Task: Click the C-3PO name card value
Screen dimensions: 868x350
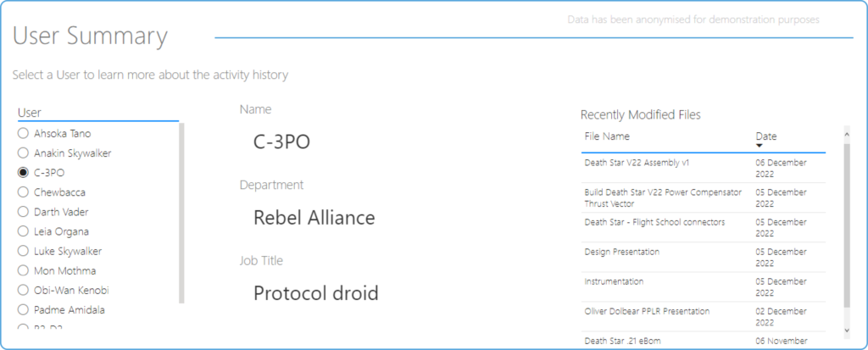Action: pos(281,142)
